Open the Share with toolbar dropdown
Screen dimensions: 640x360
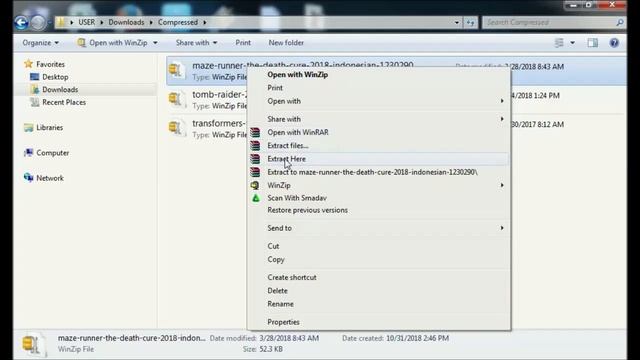coord(196,42)
